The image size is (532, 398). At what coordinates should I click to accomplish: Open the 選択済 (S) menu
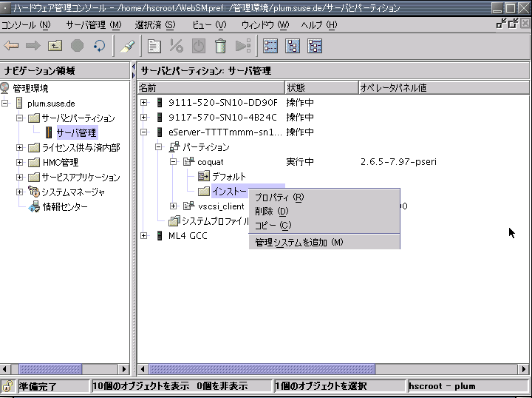(155, 25)
